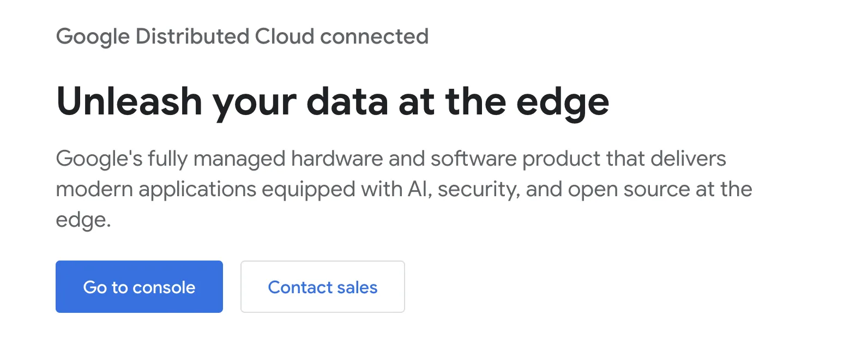Image resolution: width=868 pixels, height=339 pixels.
Task: Click the Go to console button
Action: pyautogui.click(x=139, y=287)
